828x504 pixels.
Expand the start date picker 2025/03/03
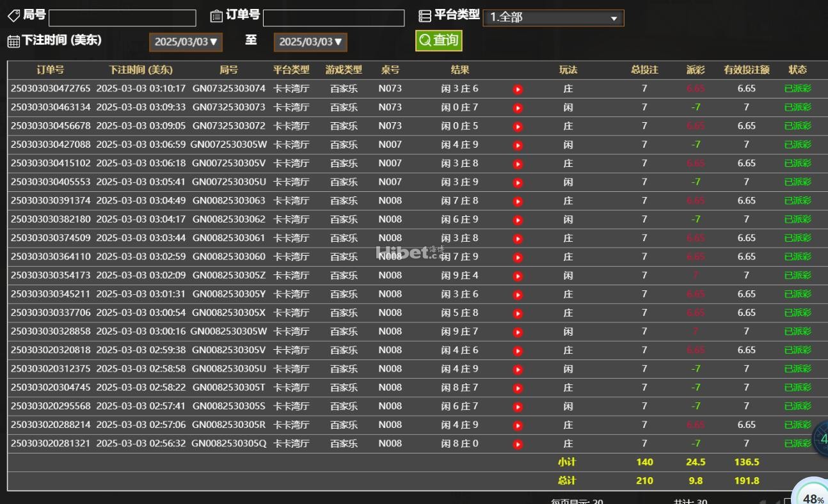click(186, 42)
